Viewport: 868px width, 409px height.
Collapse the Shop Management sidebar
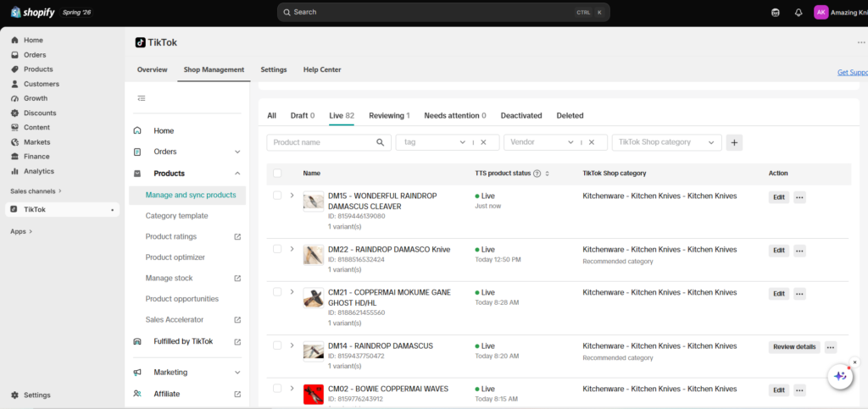pos(142,98)
